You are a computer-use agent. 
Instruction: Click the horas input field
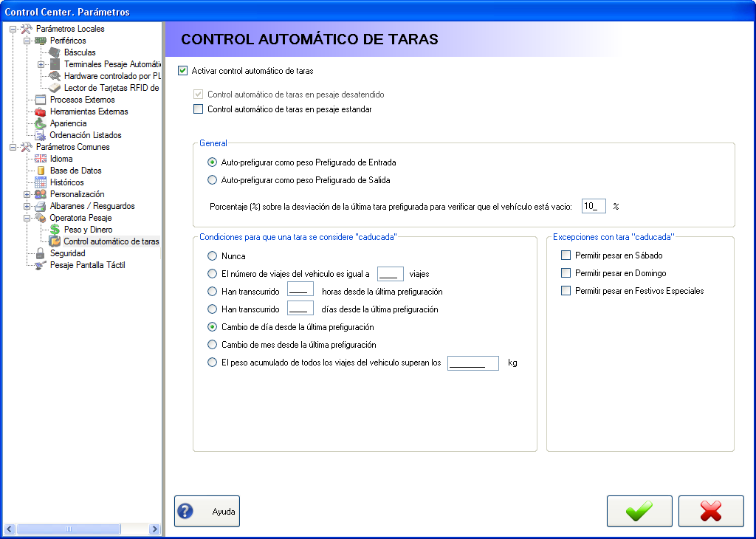[300, 289]
